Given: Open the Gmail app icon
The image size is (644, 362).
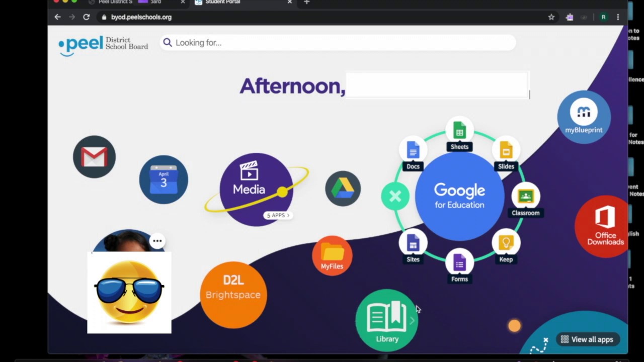Looking at the screenshot, I should tap(94, 156).
